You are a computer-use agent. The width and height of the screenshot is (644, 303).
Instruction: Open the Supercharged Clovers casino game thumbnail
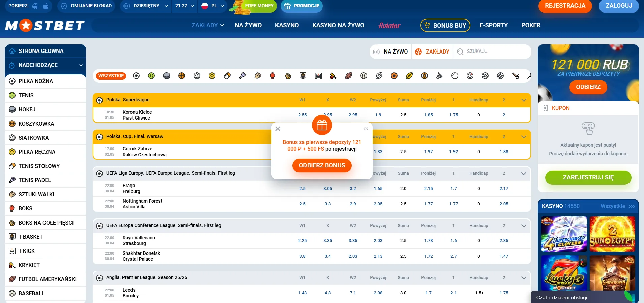564,234
